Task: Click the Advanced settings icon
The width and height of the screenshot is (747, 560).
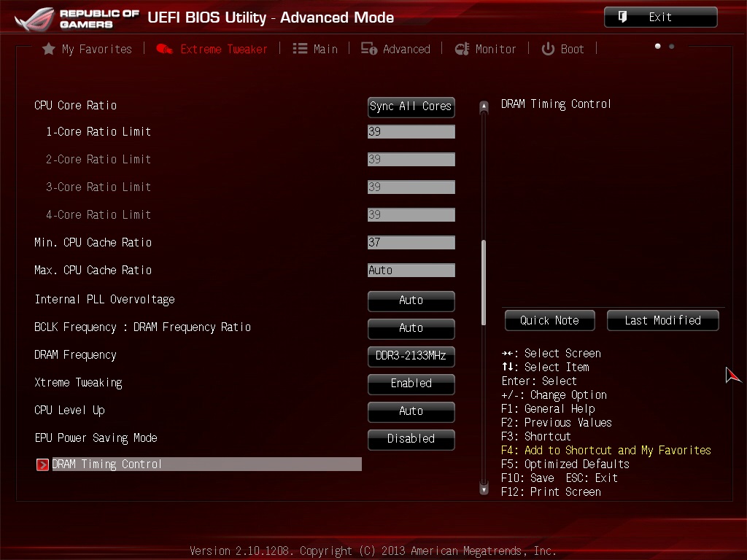Action: (368, 49)
